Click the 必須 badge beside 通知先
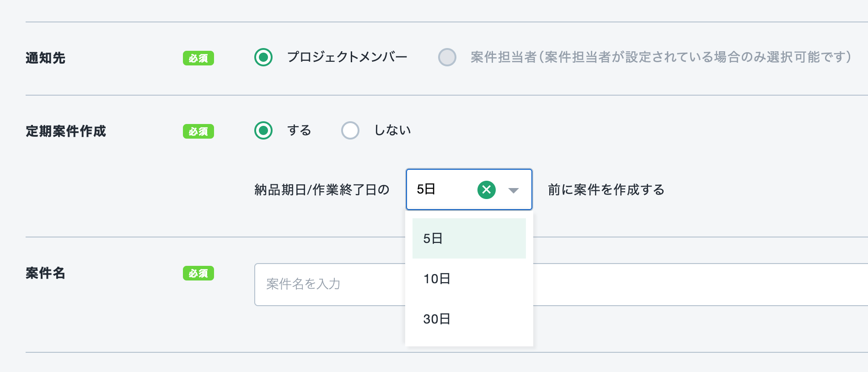This screenshot has width=868, height=372. pos(198,58)
